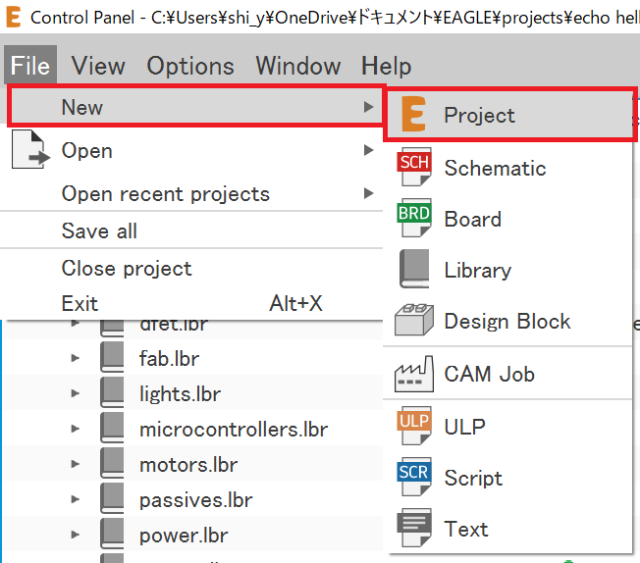Create a new Design Block

coord(510,320)
